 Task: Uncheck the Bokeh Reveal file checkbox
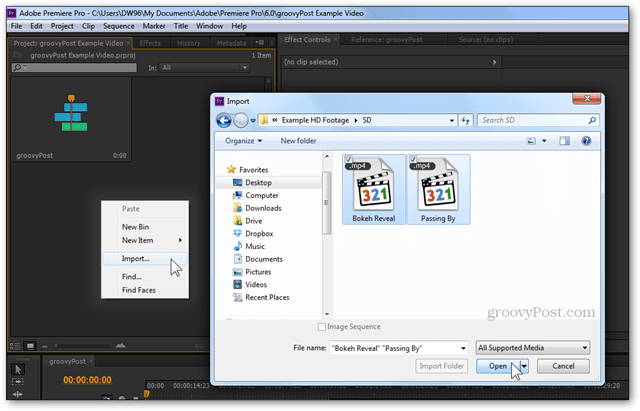348,159
